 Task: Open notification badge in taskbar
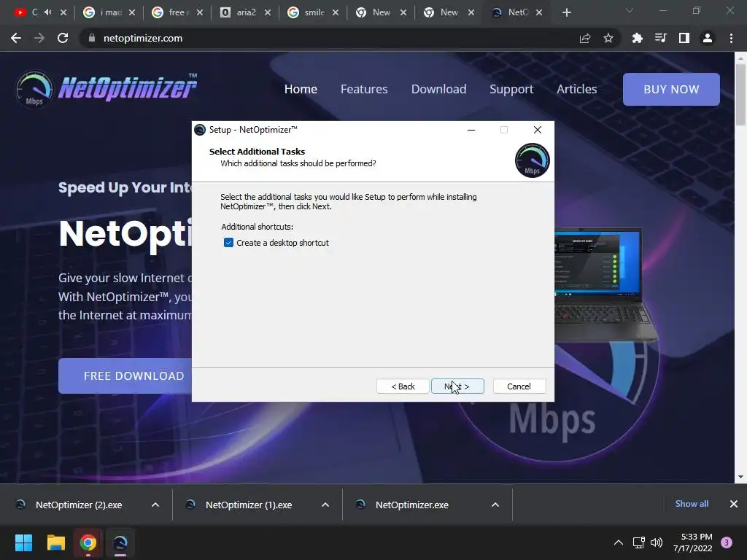point(727,542)
